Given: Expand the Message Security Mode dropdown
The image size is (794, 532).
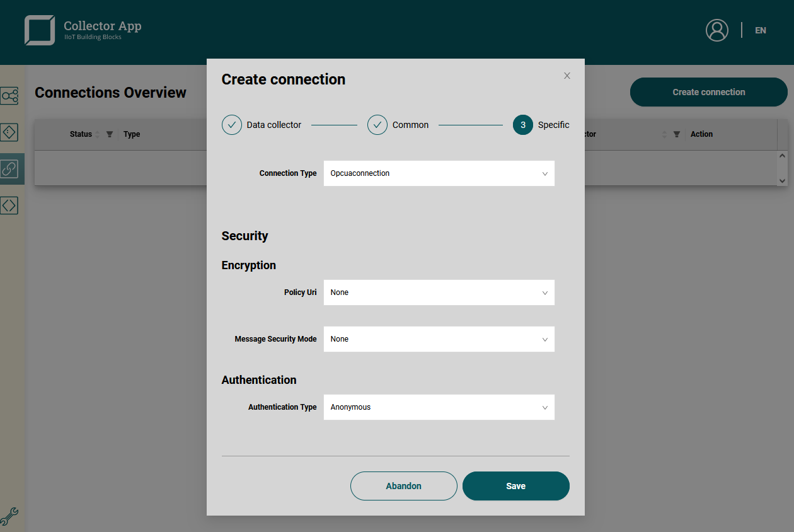Looking at the screenshot, I should click(439, 339).
